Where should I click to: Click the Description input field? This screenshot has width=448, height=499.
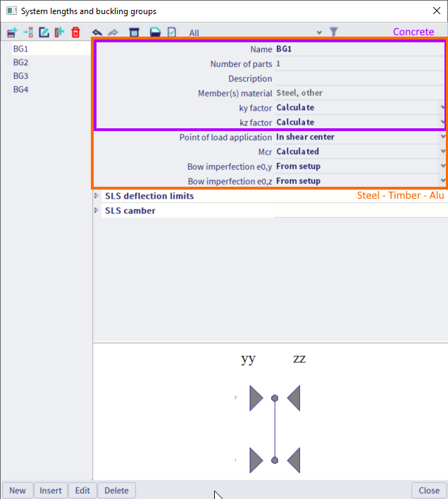click(358, 79)
